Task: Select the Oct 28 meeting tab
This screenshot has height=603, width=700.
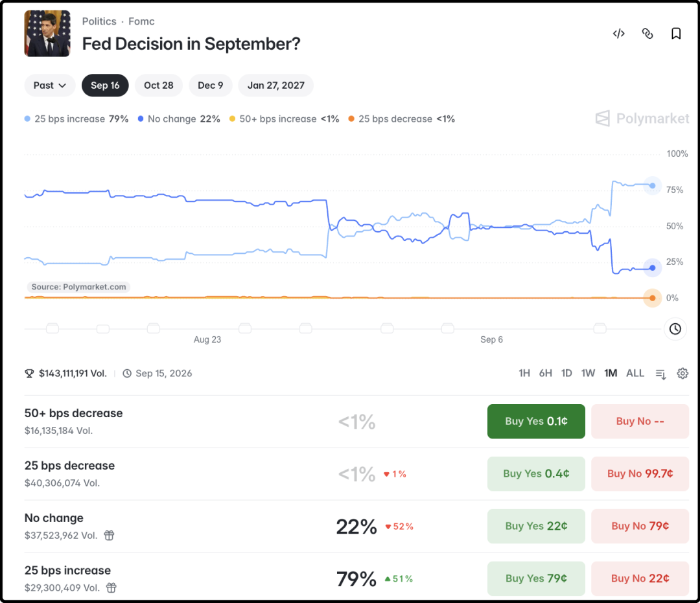Action: coord(159,85)
